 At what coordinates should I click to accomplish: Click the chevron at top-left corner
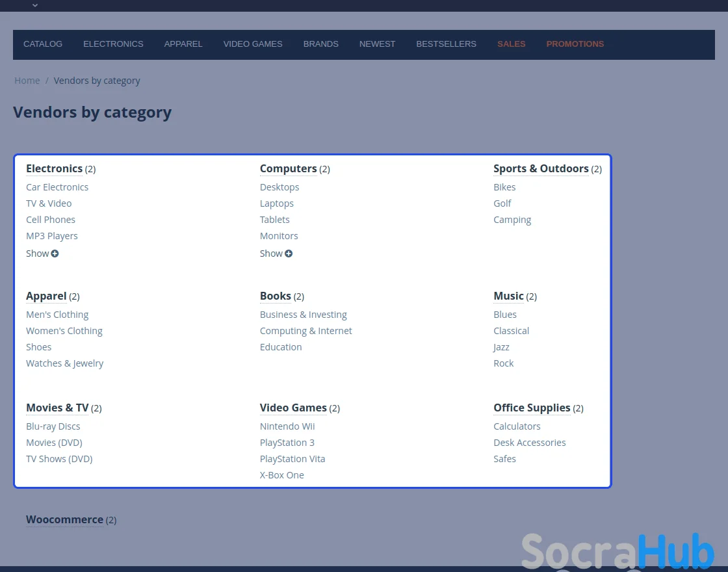pos(35,5)
